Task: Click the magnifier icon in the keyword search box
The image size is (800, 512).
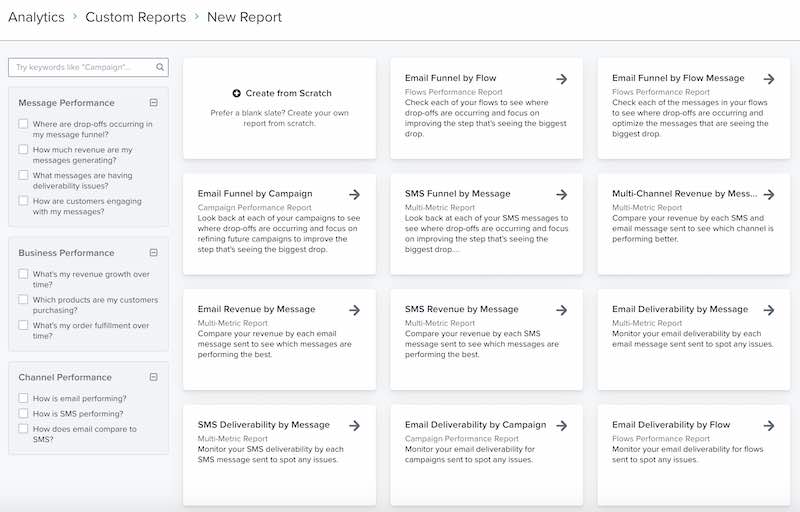Action: click(x=160, y=68)
